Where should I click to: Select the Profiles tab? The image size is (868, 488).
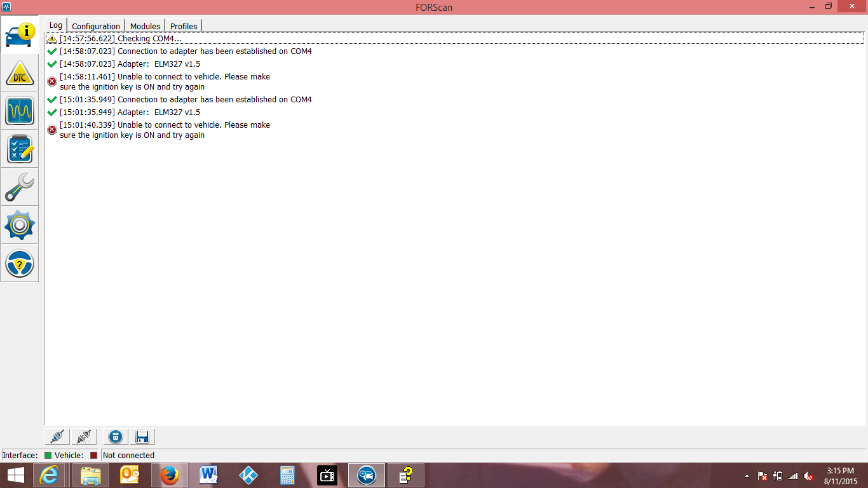pyautogui.click(x=183, y=26)
